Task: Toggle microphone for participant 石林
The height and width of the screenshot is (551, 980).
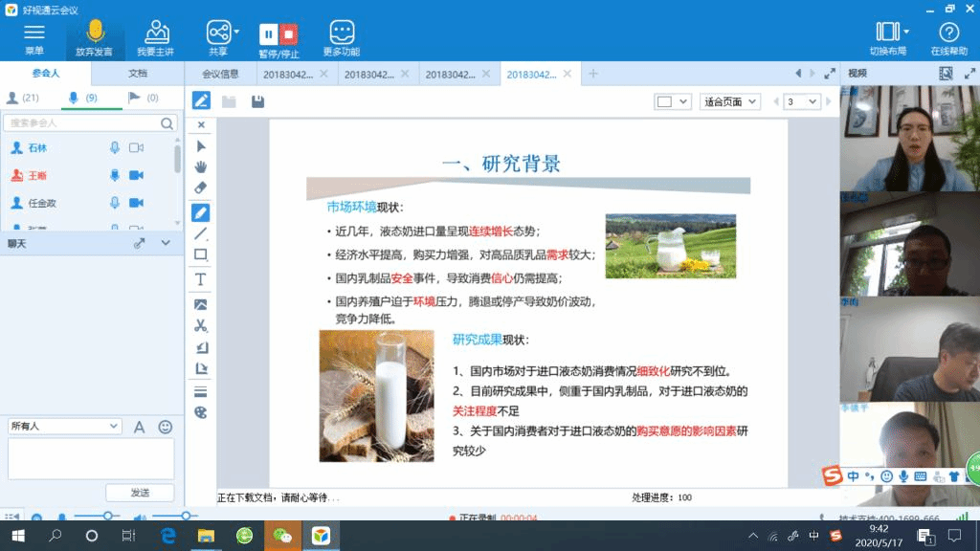Action: tap(115, 148)
